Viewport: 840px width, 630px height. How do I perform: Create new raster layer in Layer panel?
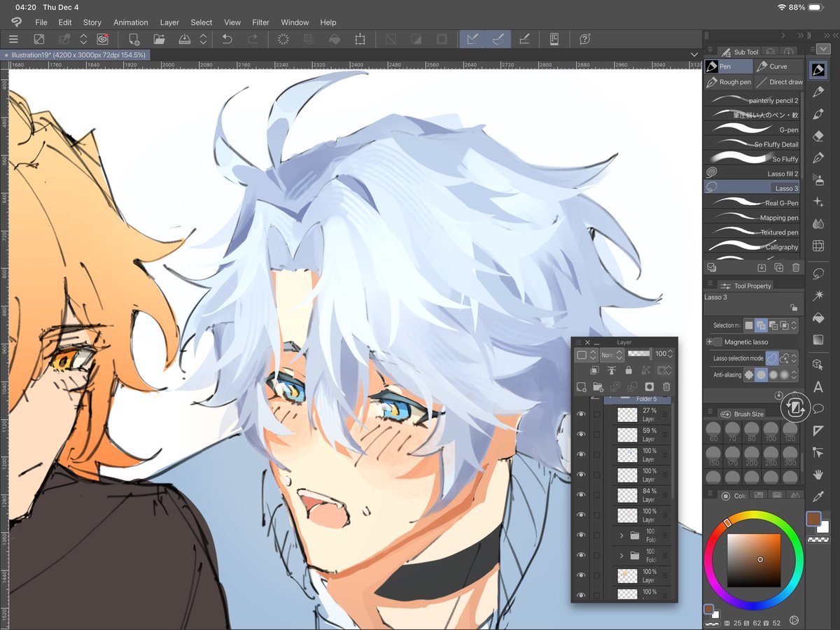click(581, 386)
